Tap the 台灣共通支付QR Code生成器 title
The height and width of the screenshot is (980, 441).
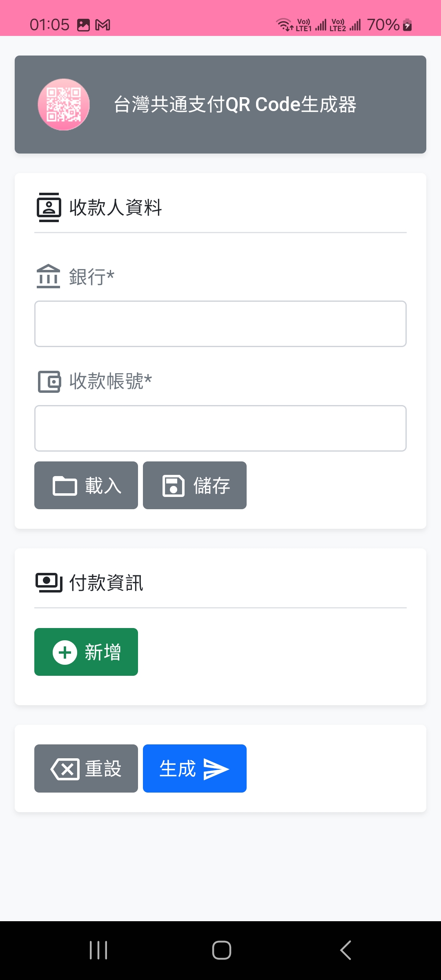click(x=235, y=105)
